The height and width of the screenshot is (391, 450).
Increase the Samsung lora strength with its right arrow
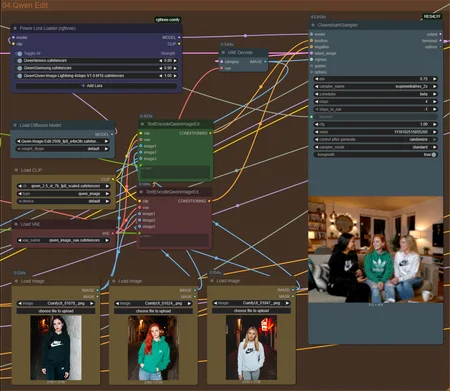point(175,68)
